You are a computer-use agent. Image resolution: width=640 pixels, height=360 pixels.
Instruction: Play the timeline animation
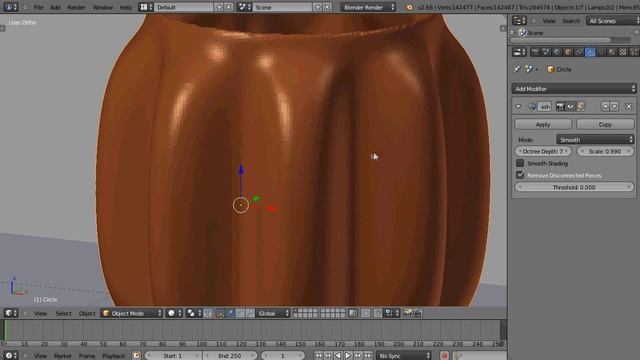[x=348, y=356]
